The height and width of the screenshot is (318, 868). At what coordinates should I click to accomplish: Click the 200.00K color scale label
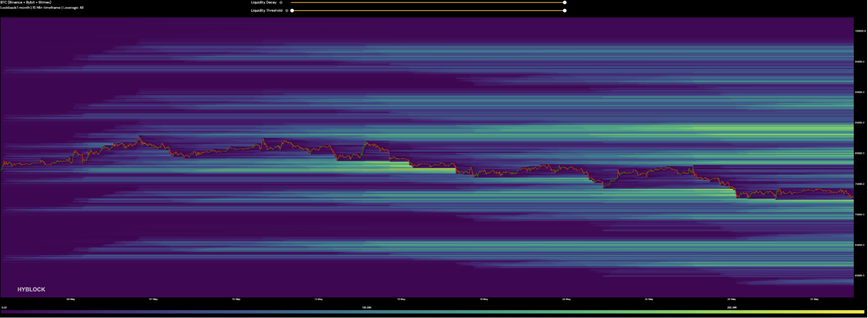[732, 308]
